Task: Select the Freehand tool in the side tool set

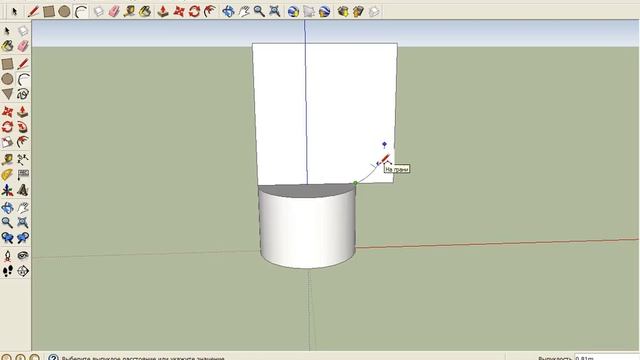Action: click(23, 94)
